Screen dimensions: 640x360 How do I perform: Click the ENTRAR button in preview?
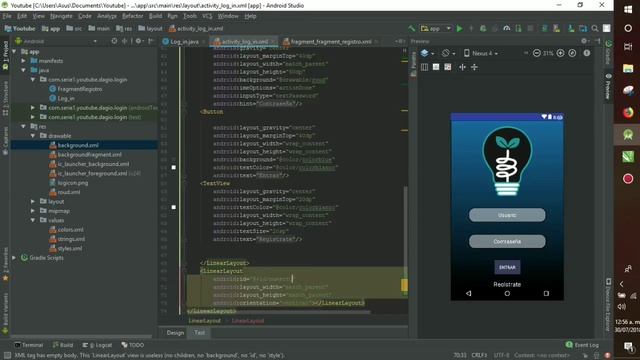pos(507,267)
